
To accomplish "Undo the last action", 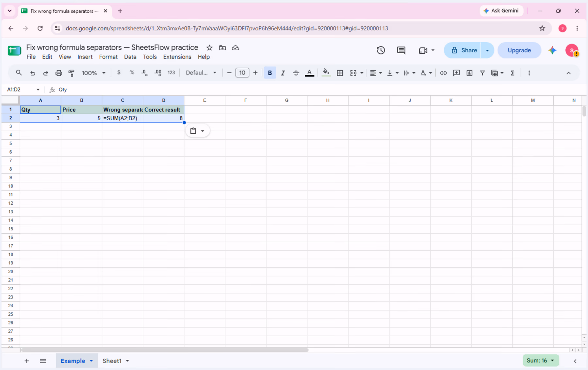I will click(33, 73).
